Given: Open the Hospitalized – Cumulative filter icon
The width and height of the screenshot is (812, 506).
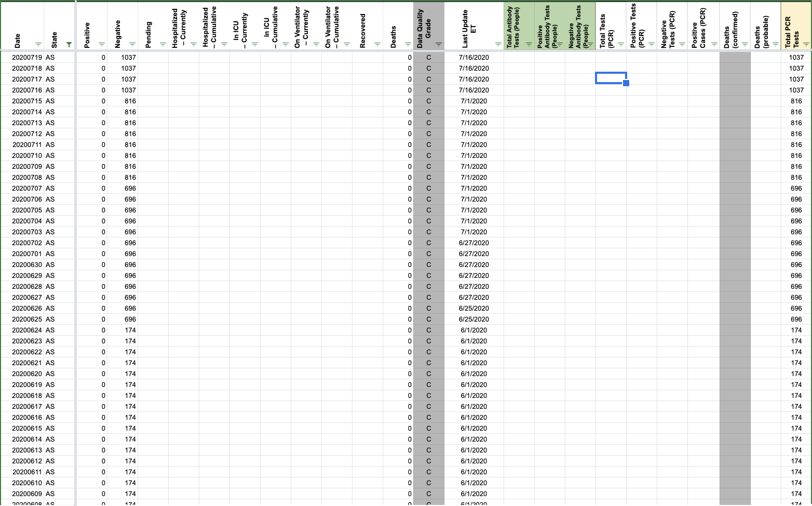Looking at the screenshot, I should 224,45.
